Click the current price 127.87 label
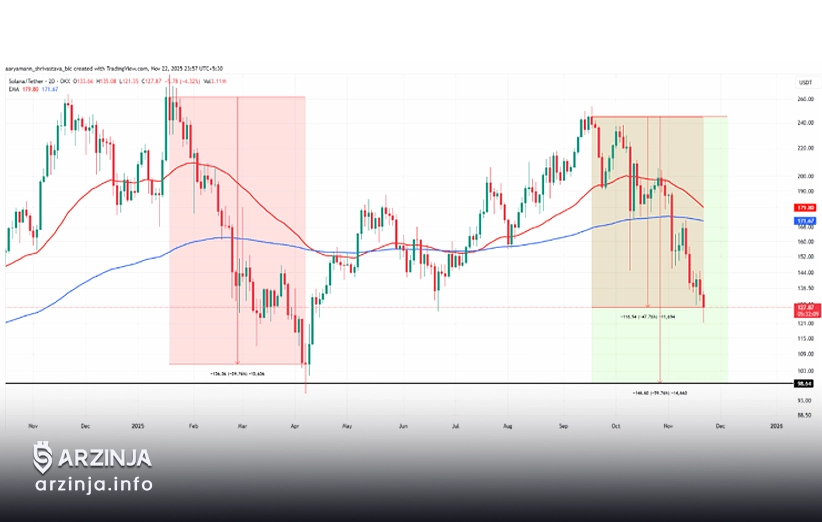Image resolution: width=822 pixels, height=522 pixels. pos(802,307)
